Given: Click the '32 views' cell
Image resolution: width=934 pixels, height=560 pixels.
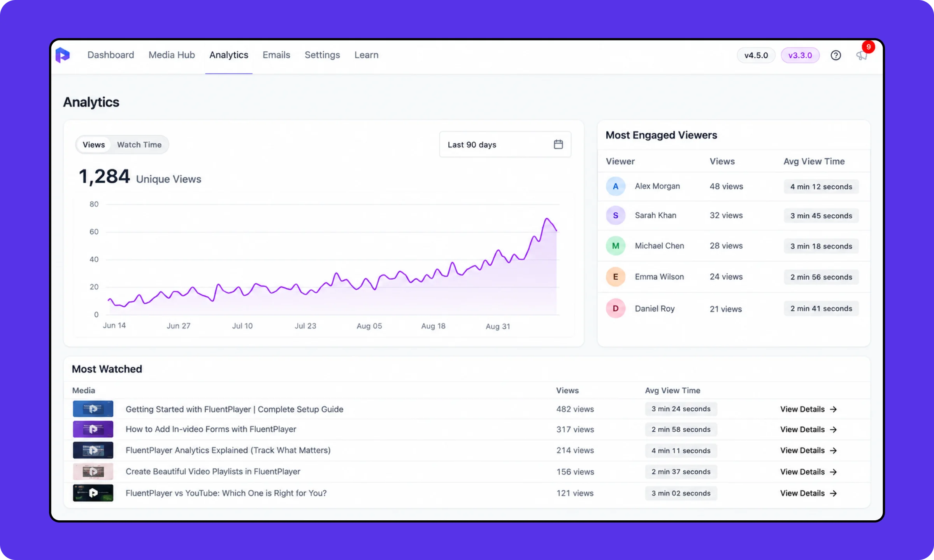Looking at the screenshot, I should [726, 215].
